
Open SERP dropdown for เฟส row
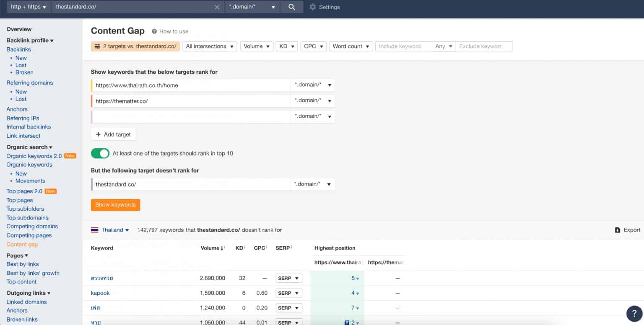[x=289, y=308]
